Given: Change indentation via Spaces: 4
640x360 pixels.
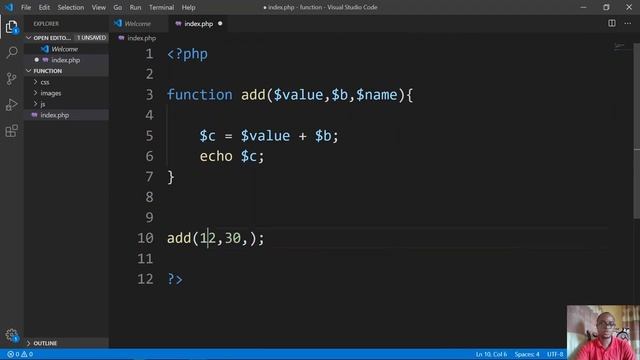Looking at the screenshot, I should click(x=527, y=354).
